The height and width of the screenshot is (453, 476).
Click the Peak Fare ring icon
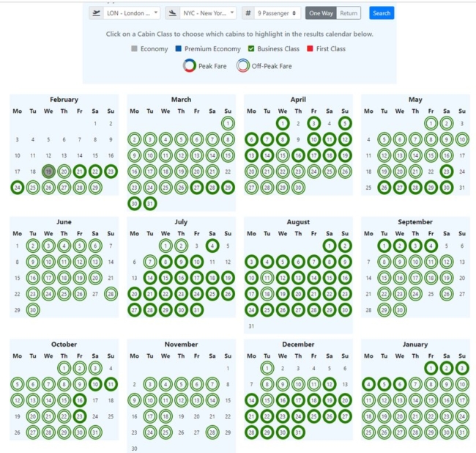(190, 66)
